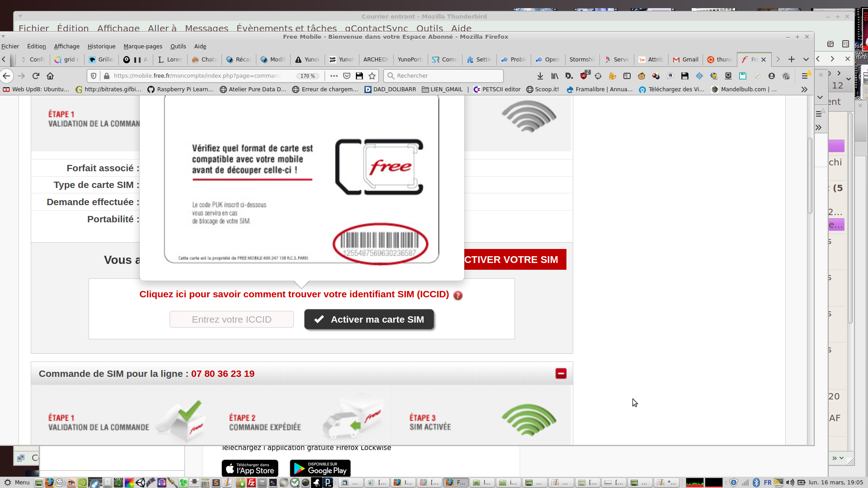Open Firefox hamburger application menu
Viewport: 868px width, 488px height.
[x=805, y=76]
